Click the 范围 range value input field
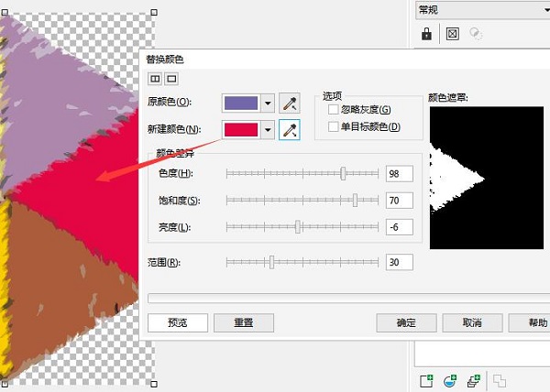This screenshot has width=550, height=392. [x=399, y=263]
